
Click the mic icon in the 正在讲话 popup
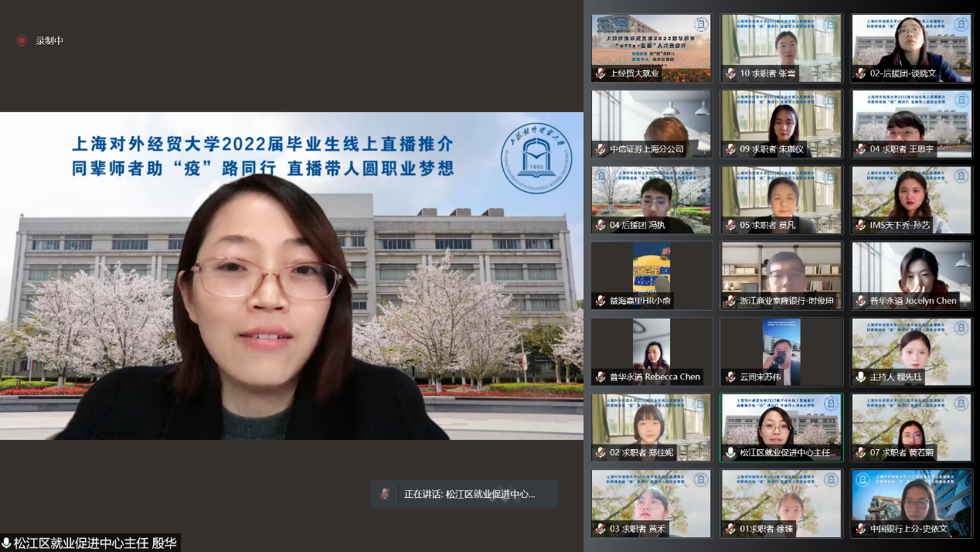385,494
